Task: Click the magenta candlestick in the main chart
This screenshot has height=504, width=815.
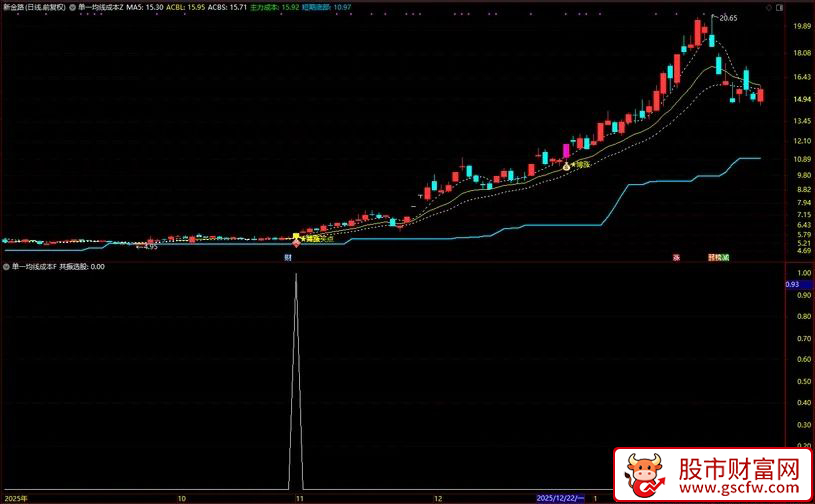Action: [566, 151]
